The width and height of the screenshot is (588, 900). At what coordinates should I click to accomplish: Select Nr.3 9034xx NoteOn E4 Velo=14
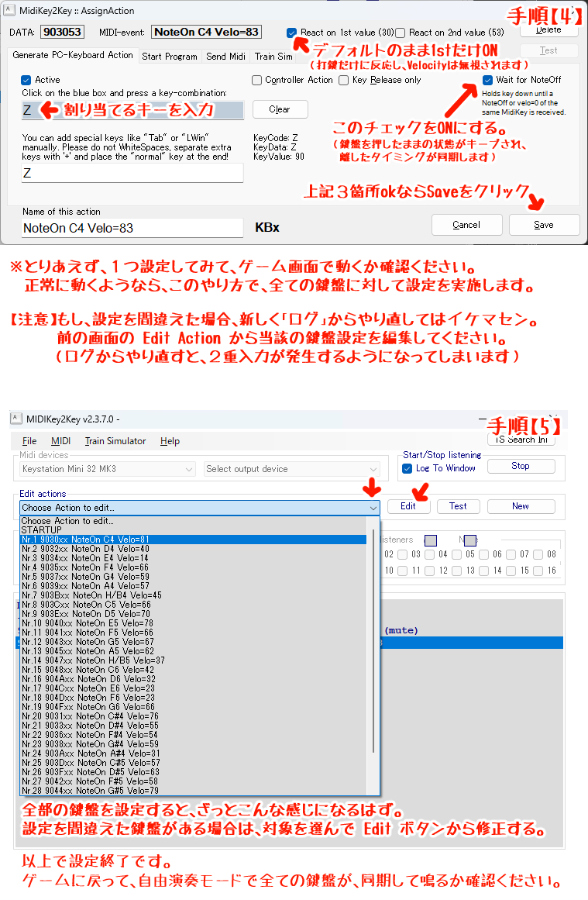194,558
